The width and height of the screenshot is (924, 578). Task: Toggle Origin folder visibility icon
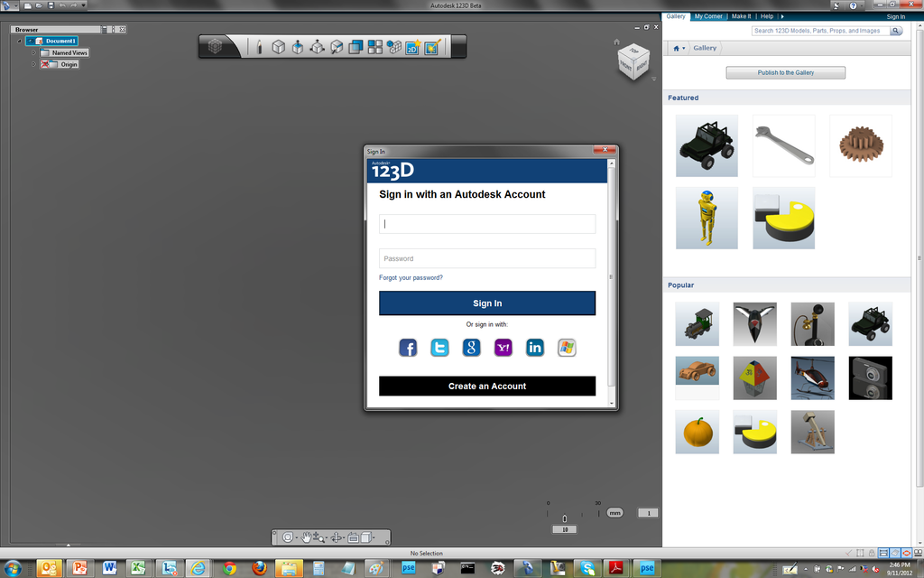[44, 64]
